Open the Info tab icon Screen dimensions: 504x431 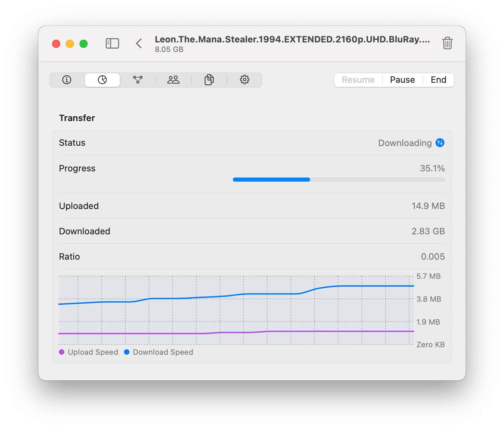(x=67, y=80)
